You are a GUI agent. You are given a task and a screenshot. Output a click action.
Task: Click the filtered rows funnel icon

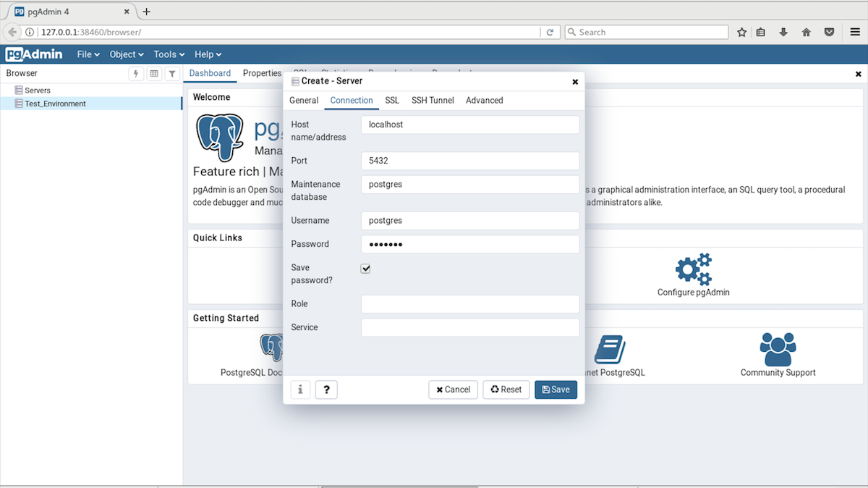tap(172, 74)
